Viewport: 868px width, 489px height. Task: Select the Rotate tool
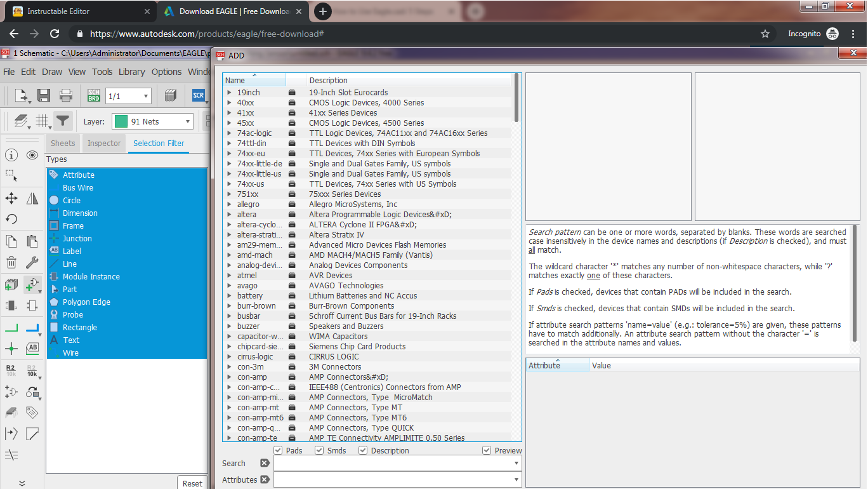11,219
